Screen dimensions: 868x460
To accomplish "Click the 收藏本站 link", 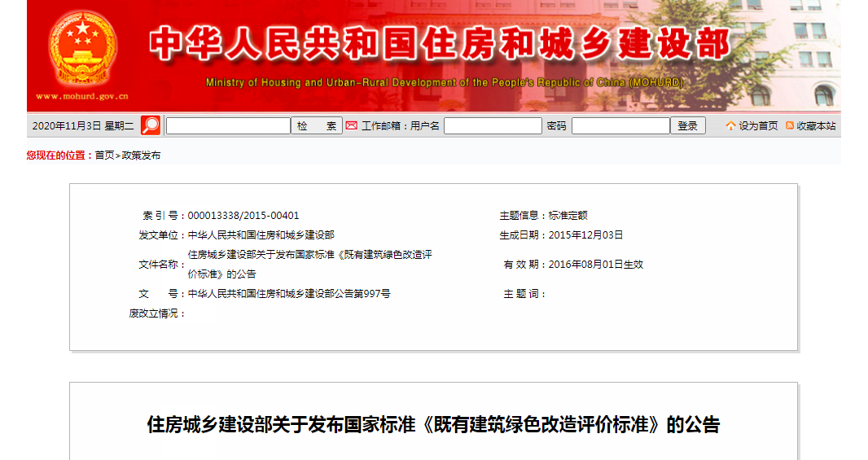I will [816, 125].
